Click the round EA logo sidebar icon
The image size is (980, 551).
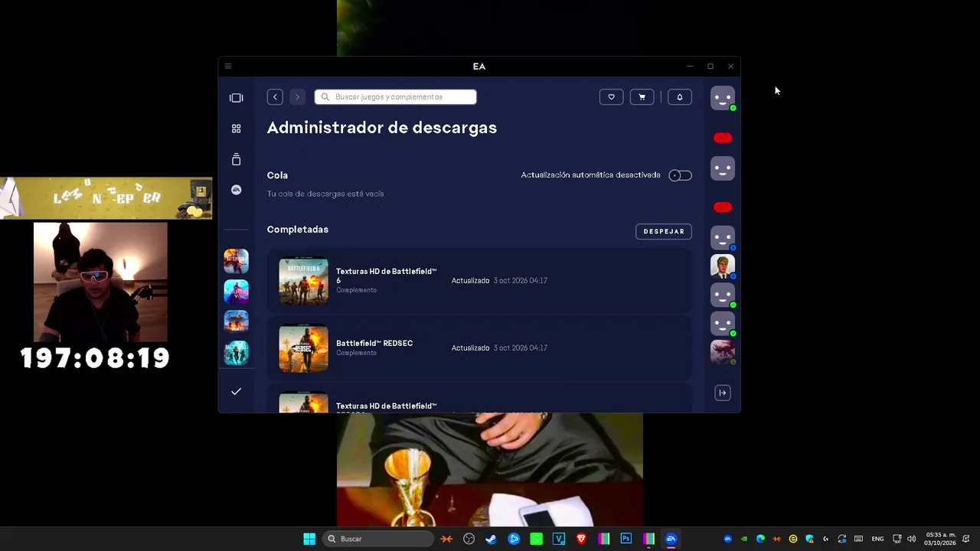pos(236,190)
